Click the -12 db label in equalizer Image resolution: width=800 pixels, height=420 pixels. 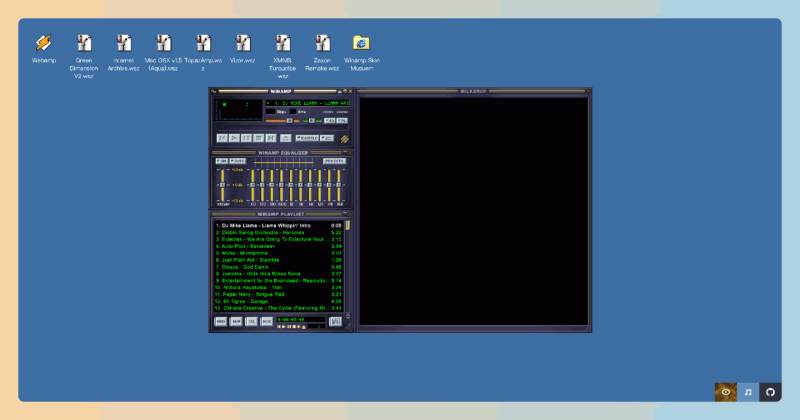pos(237,201)
